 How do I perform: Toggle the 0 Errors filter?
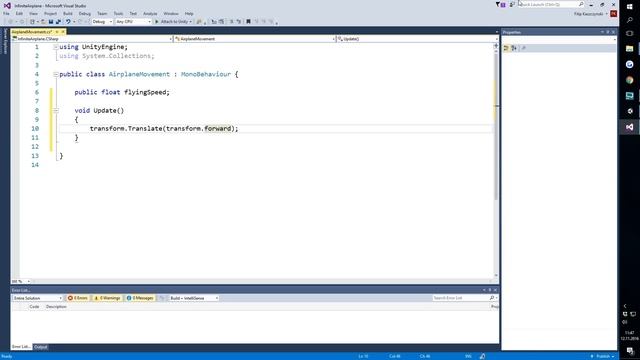[x=78, y=298]
